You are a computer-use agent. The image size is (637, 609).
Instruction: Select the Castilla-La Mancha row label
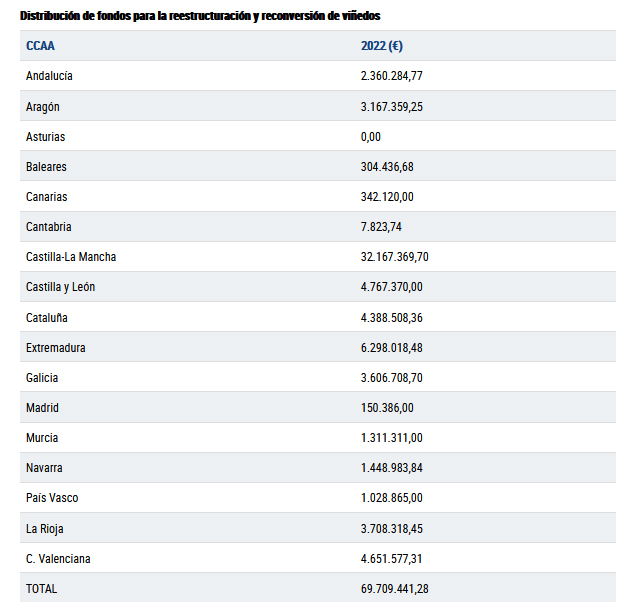(x=71, y=257)
